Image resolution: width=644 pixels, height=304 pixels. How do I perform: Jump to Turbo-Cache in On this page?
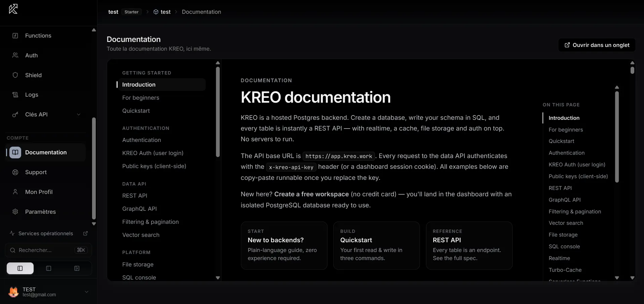pyautogui.click(x=565, y=270)
